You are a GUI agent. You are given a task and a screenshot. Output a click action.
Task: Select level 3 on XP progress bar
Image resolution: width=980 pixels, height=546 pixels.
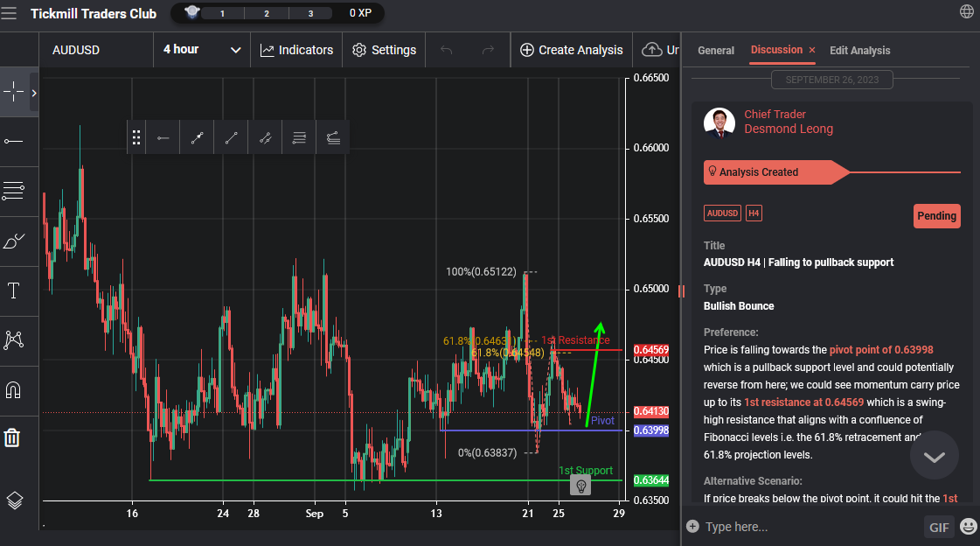(310, 13)
